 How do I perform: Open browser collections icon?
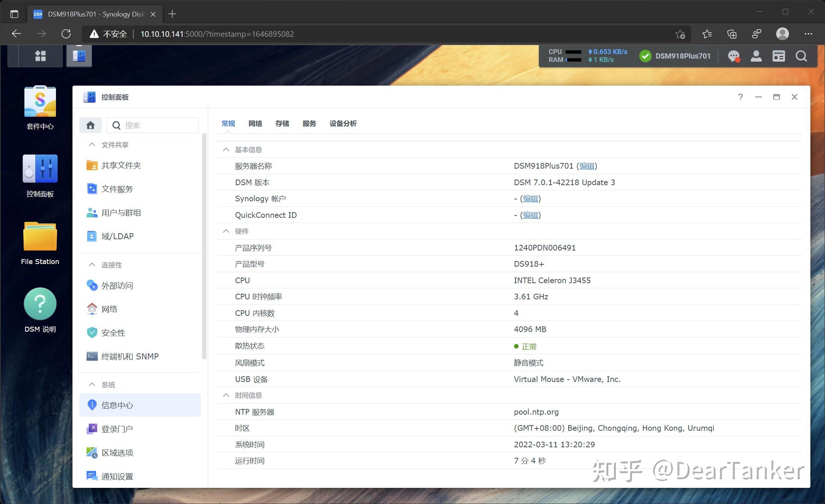731,34
